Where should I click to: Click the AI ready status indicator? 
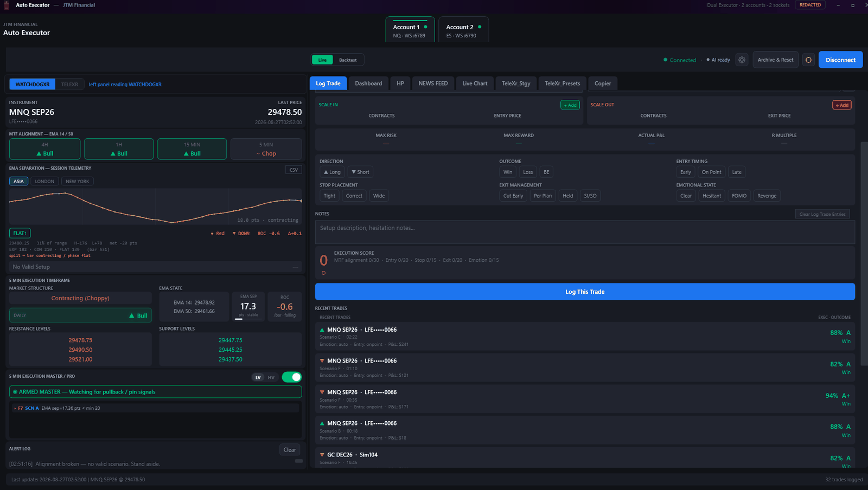click(718, 60)
